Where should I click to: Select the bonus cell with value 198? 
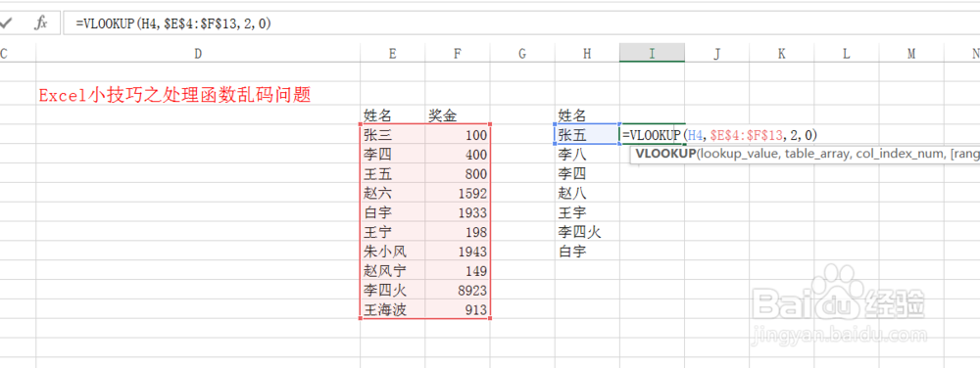coord(458,232)
